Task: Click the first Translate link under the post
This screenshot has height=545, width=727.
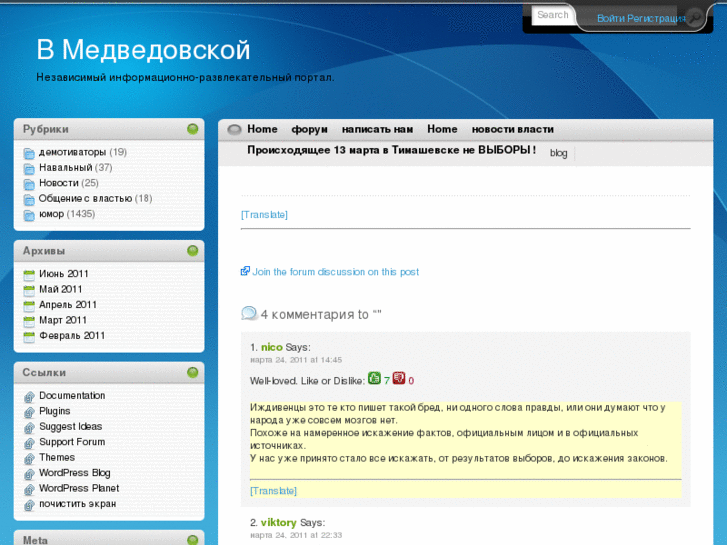Action: (x=264, y=215)
